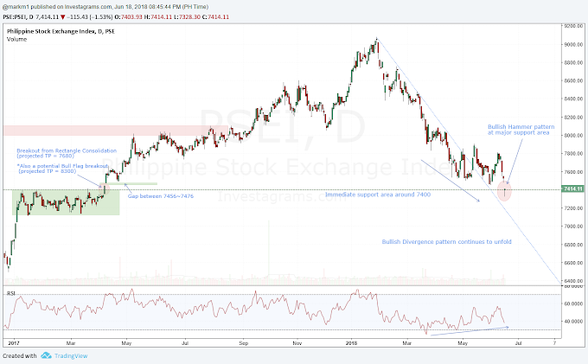Click 'Immediate support area around 7400' annotation

click(378, 195)
